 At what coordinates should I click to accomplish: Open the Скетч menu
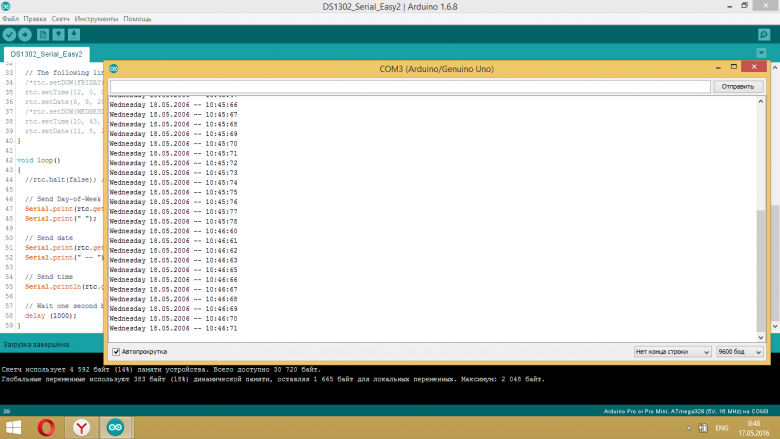[x=60, y=18]
